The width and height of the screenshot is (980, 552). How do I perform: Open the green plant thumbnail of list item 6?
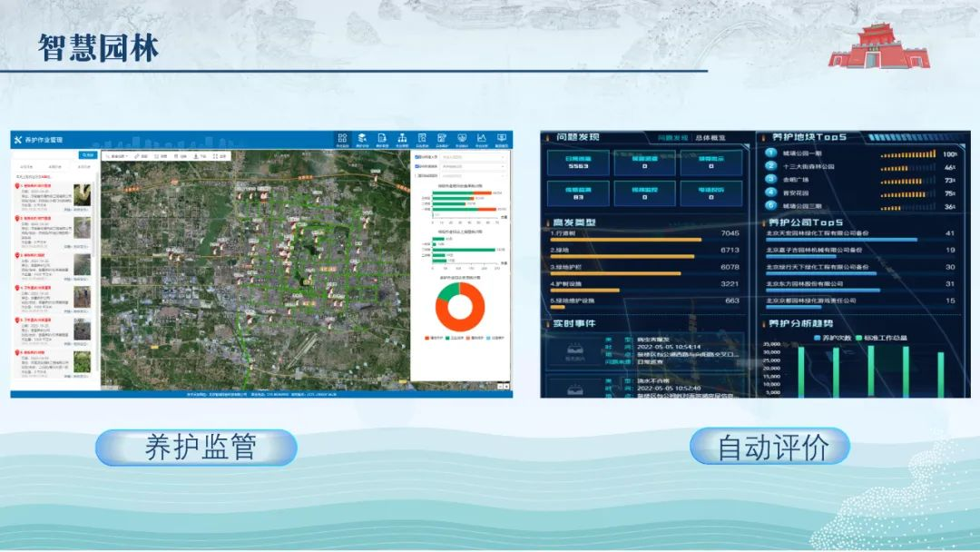82,362
